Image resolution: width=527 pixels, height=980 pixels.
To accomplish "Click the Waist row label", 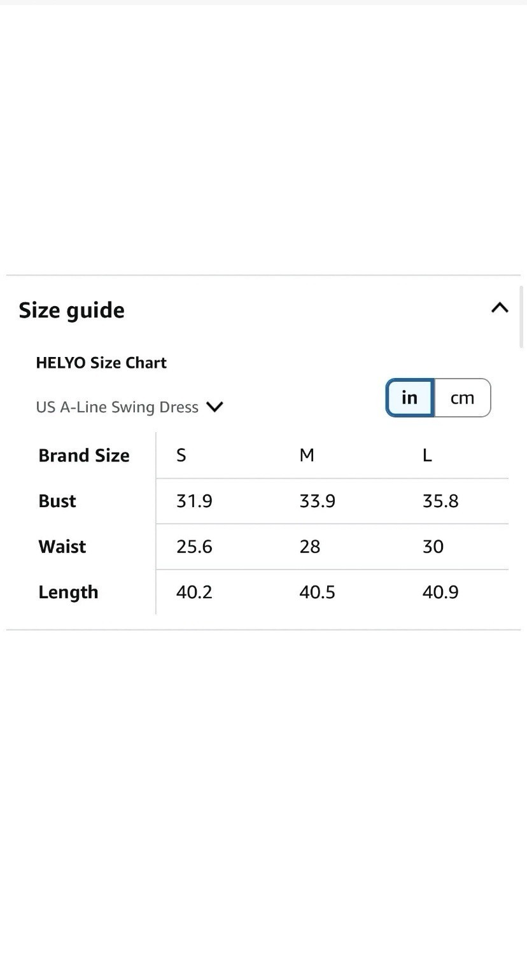I will (62, 547).
